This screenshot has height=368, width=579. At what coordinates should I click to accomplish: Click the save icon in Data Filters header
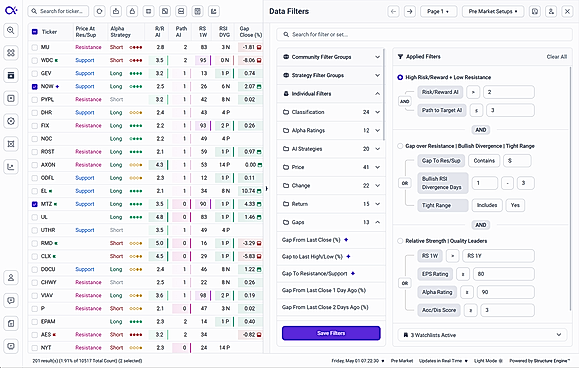click(x=535, y=11)
